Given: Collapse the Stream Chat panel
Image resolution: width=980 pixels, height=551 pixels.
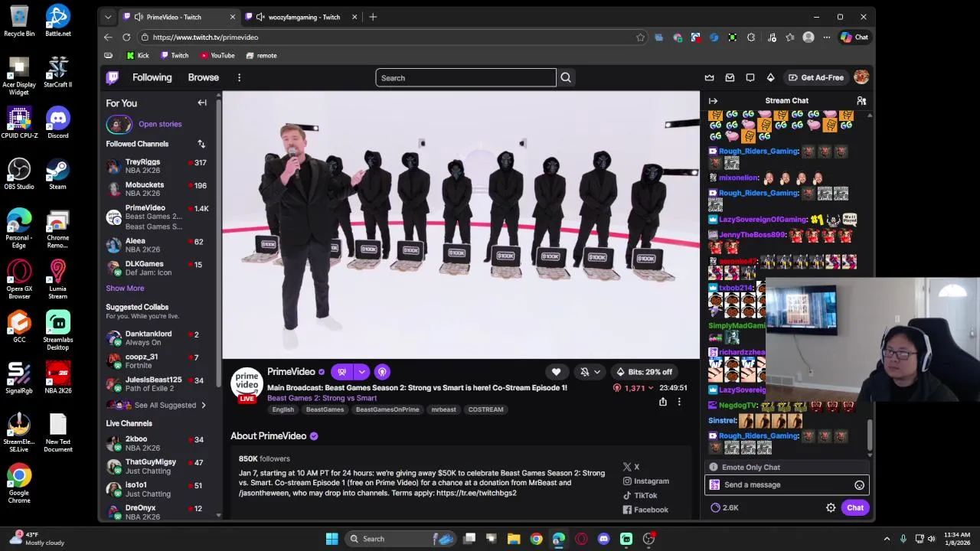Looking at the screenshot, I should tap(713, 100).
